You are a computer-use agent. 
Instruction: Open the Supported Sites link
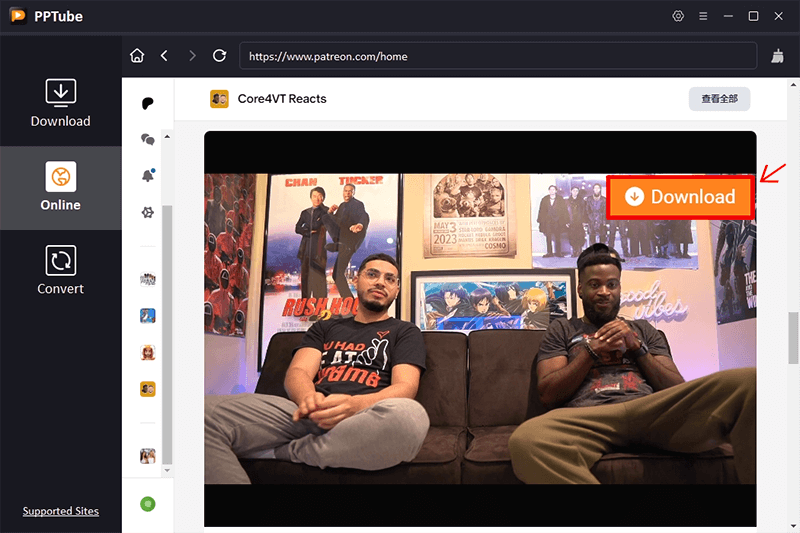[61, 511]
